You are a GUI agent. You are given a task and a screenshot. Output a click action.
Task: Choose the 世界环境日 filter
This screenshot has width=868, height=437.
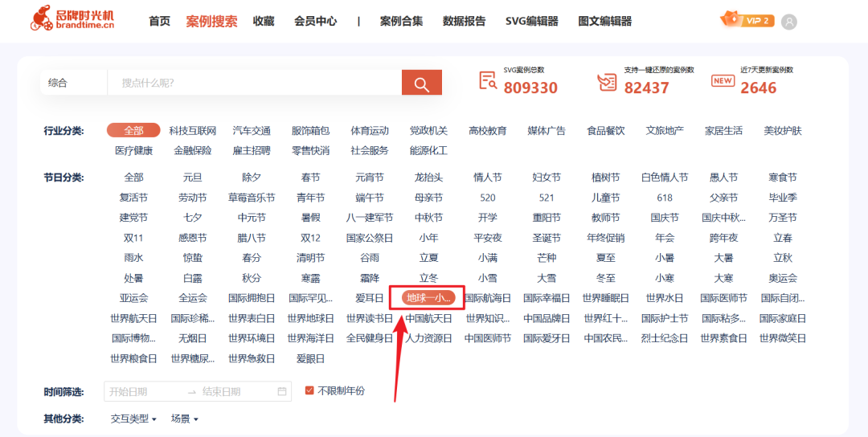[252, 338]
